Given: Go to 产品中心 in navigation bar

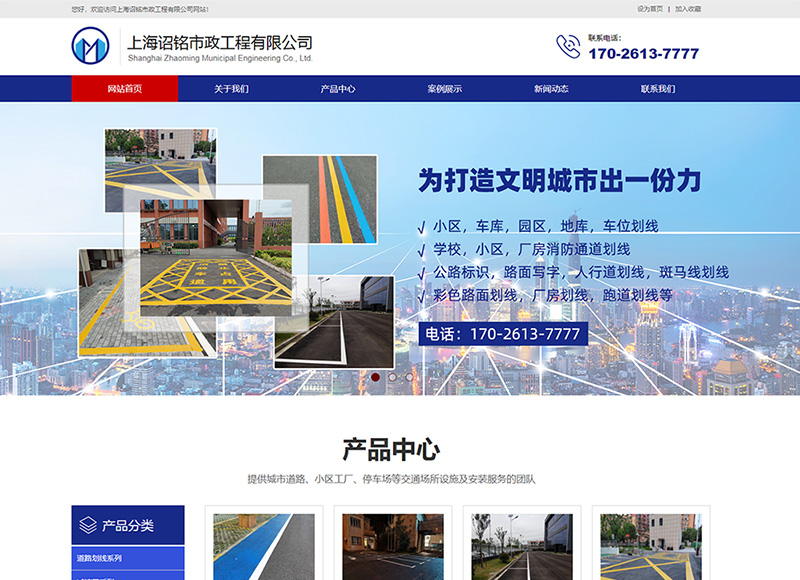Looking at the screenshot, I should coord(338,89).
